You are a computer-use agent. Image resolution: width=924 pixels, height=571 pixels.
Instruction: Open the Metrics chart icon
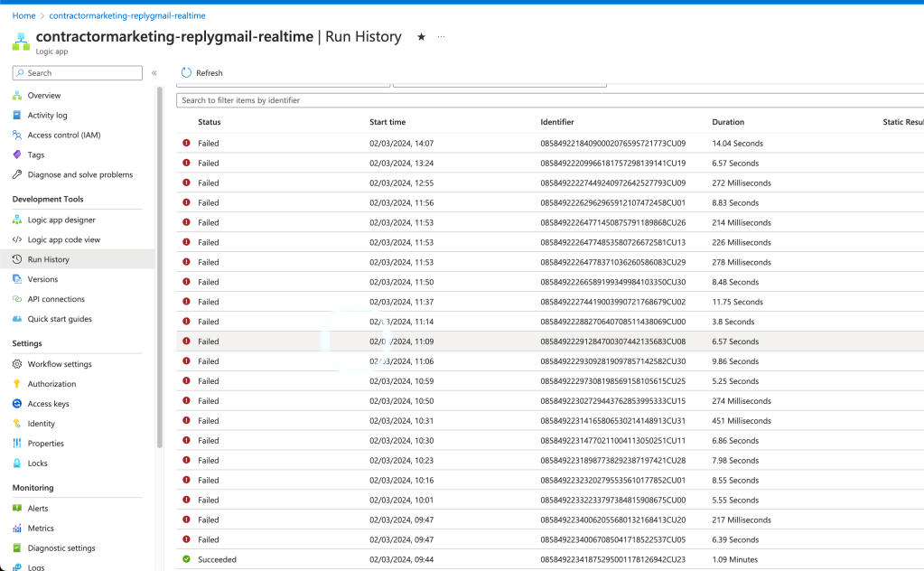[17, 529]
